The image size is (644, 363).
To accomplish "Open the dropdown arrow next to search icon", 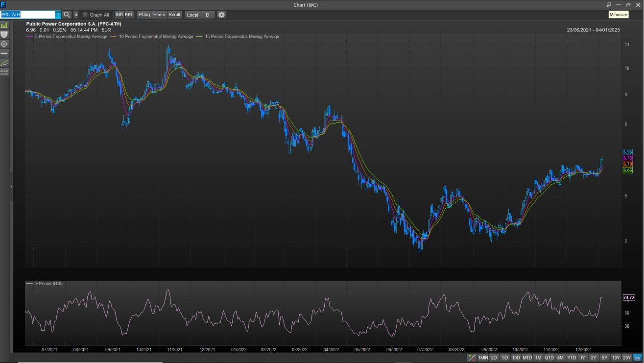I will [76, 15].
